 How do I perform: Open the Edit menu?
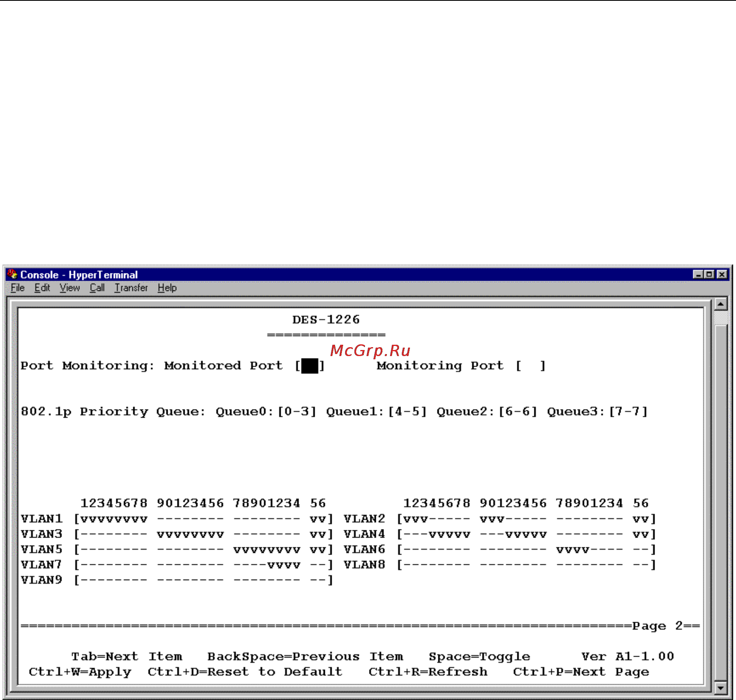point(42,288)
